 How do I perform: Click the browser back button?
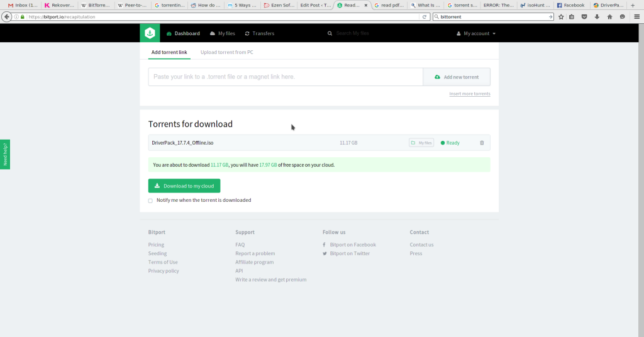(x=7, y=17)
